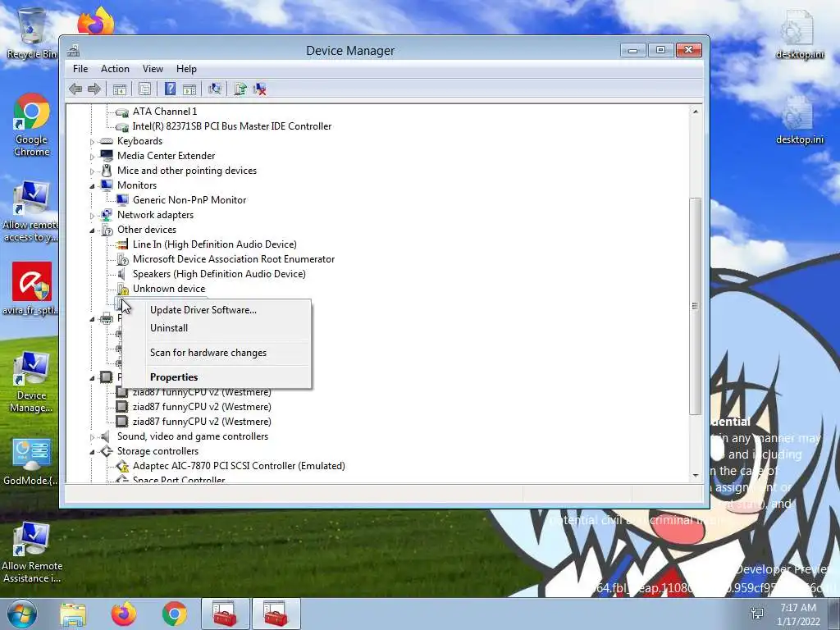Select the Unknown device entry
Viewport: 840px width, 630px height.
169,289
